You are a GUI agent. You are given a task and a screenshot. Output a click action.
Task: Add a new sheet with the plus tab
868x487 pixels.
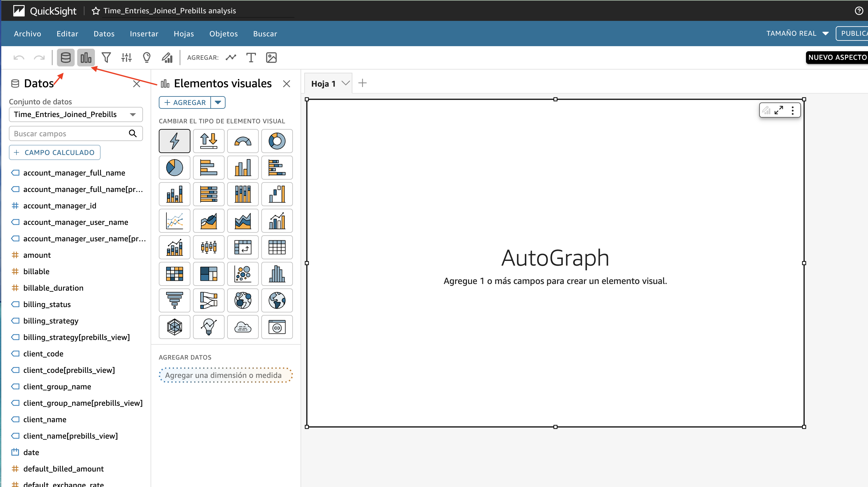coord(363,83)
